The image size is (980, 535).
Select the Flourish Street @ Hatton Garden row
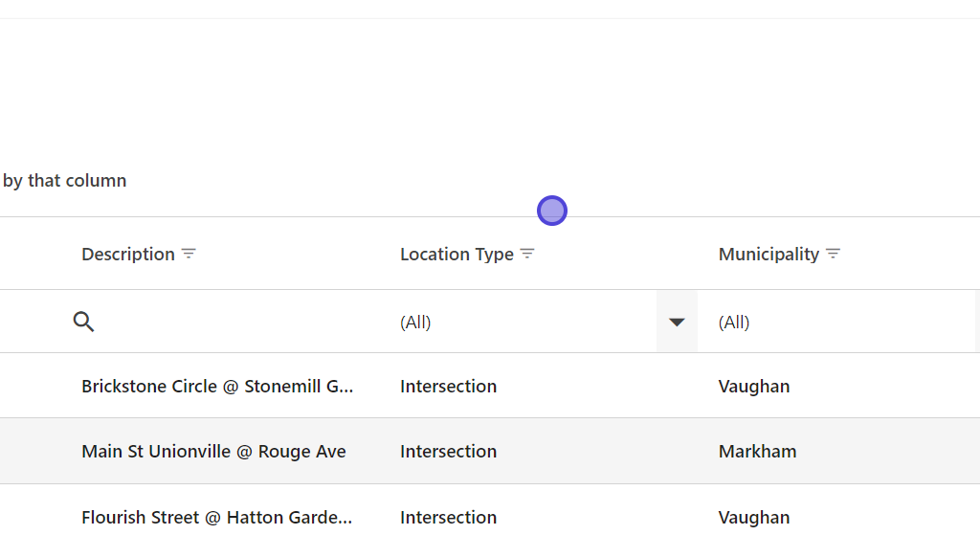tap(217, 518)
